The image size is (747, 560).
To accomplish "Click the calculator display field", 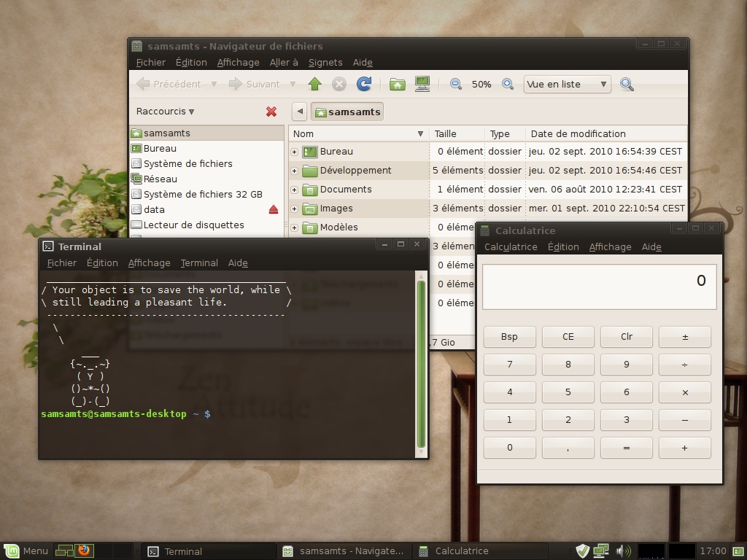I will tap(600, 287).
